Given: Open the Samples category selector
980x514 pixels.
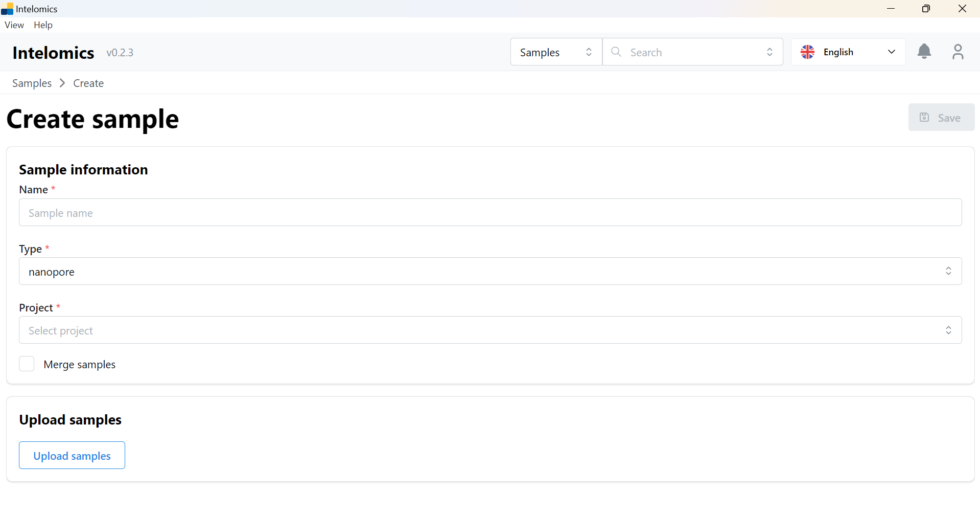Looking at the screenshot, I should tap(555, 52).
